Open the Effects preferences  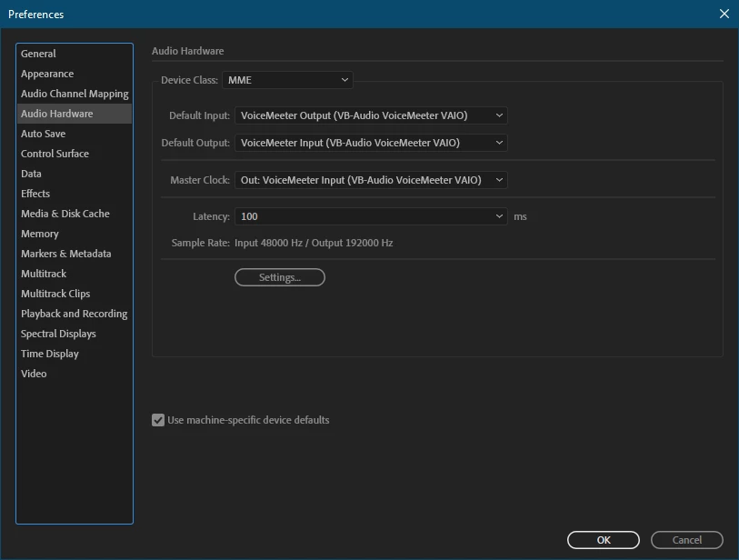click(x=74, y=194)
